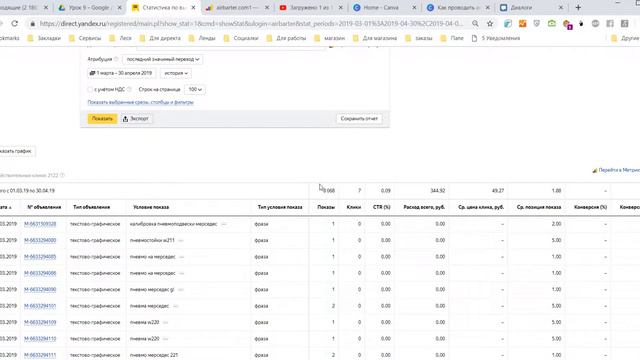640x360 pixels.
Task: Click the browser address bar URL field
Action: [251, 24]
